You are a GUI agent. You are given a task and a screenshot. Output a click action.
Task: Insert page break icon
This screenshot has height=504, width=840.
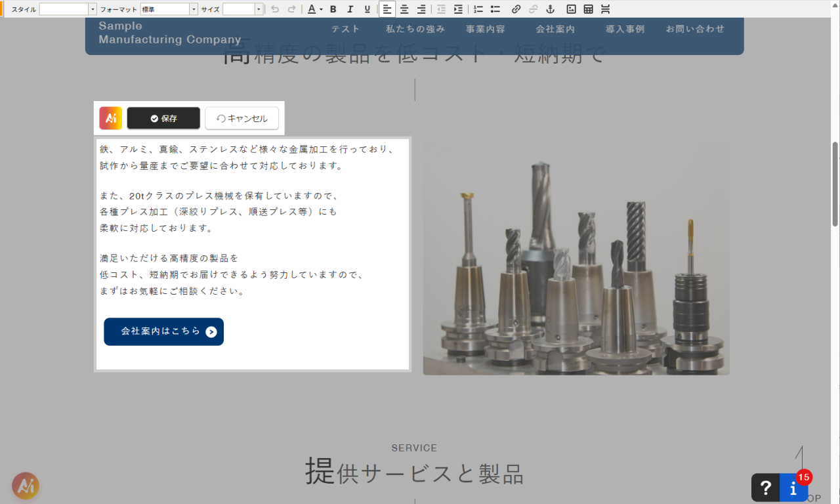[605, 9]
